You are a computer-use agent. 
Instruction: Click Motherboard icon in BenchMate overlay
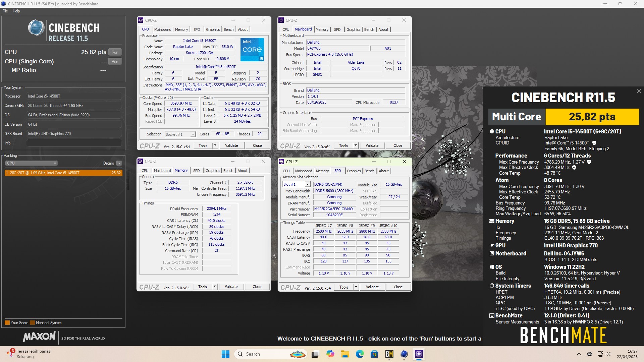tap(492, 253)
